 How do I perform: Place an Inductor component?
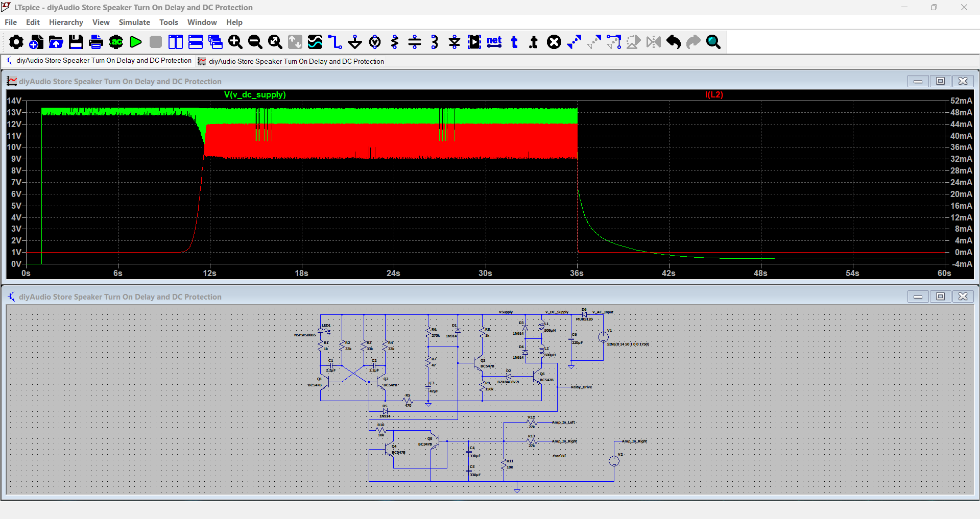pos(435,42)
